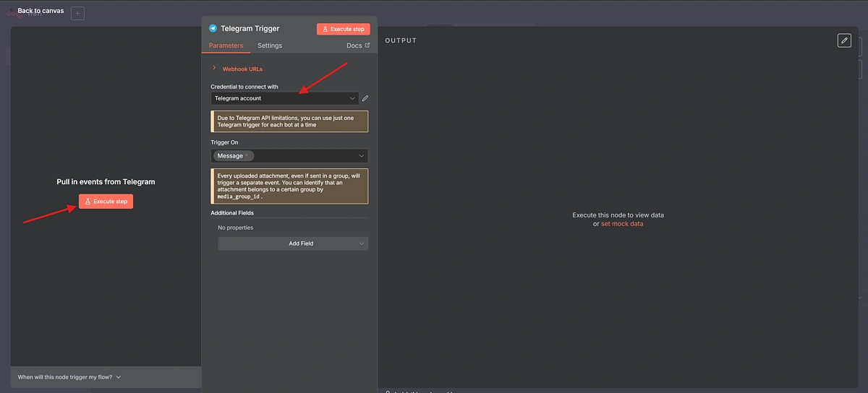The image size is (868, 393).
Task: Expand "When will this node trigger my flow?"
Action: tap(69, 377)
